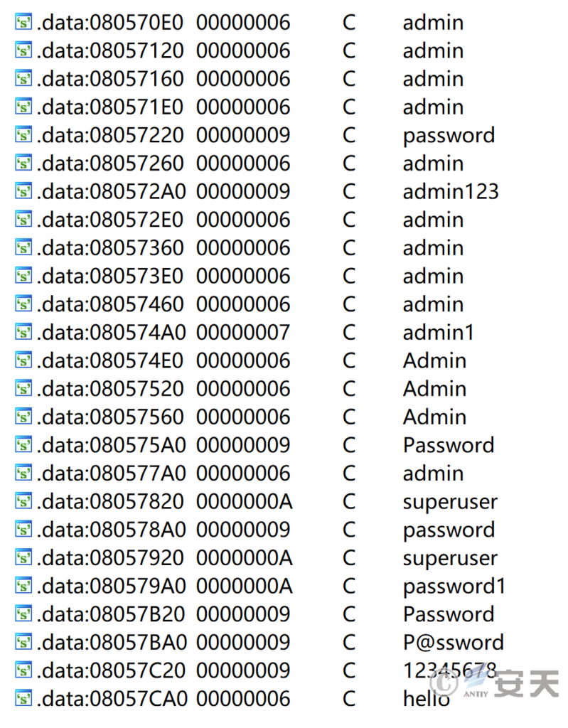Click string icon at address 08057820
This screenshot has width=568, height=728.
click(x=23, y=501)
